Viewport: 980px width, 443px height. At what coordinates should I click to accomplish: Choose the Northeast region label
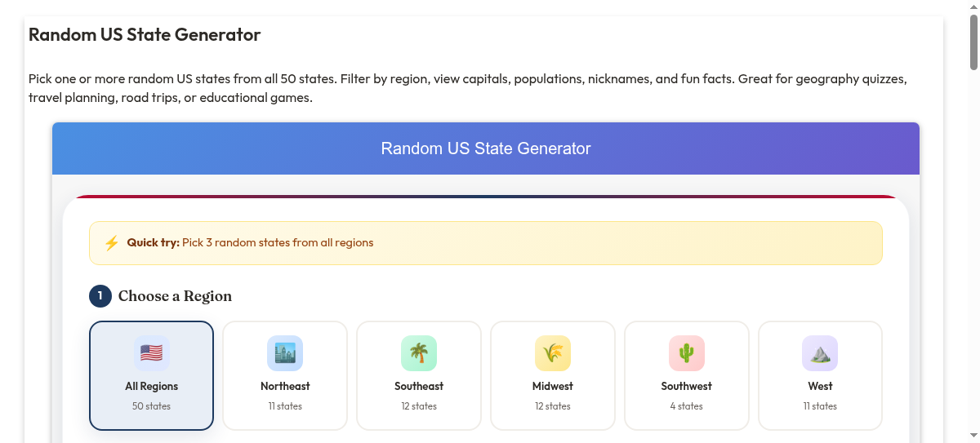click(285, 387)
